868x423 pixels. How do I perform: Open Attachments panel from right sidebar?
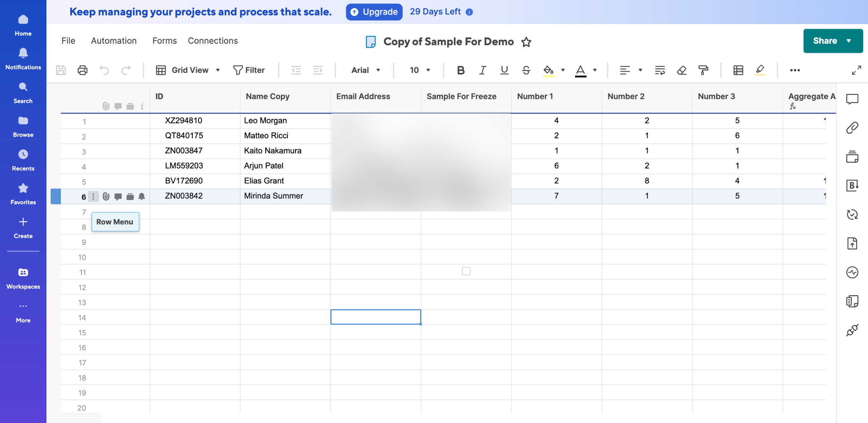coord(852,128)
